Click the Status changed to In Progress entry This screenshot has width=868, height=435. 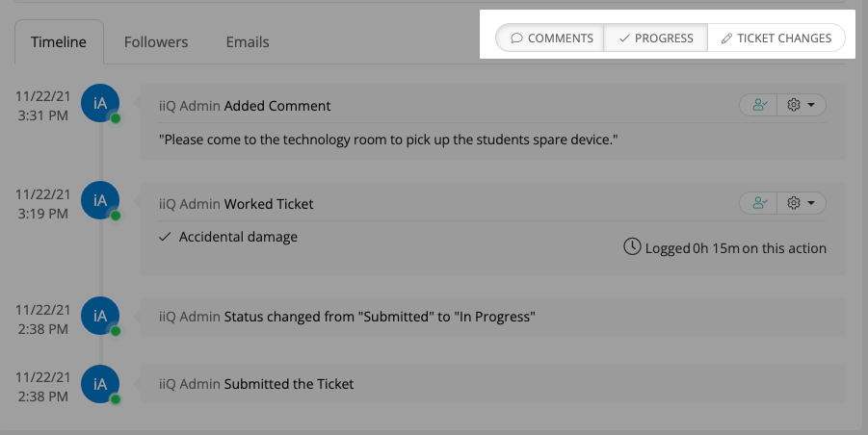click(x=380, y=316)
